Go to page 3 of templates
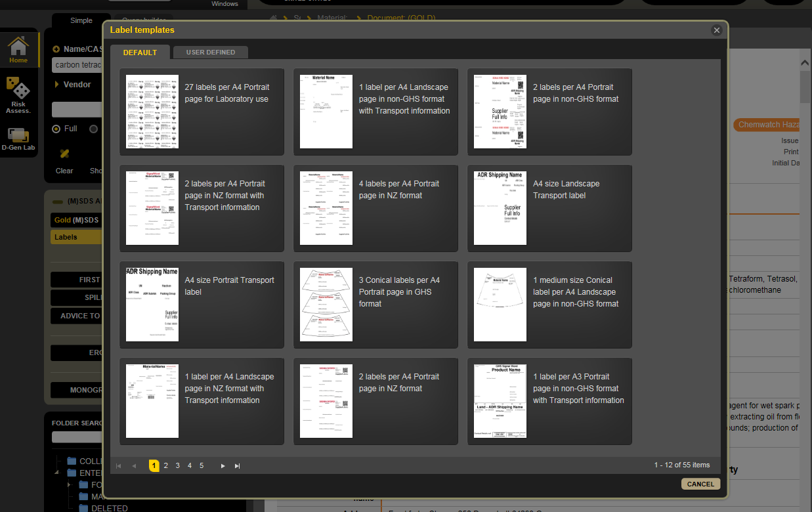The width and height of the screenshot is (812, 512). pyautogui.click(x=177, y=465)
